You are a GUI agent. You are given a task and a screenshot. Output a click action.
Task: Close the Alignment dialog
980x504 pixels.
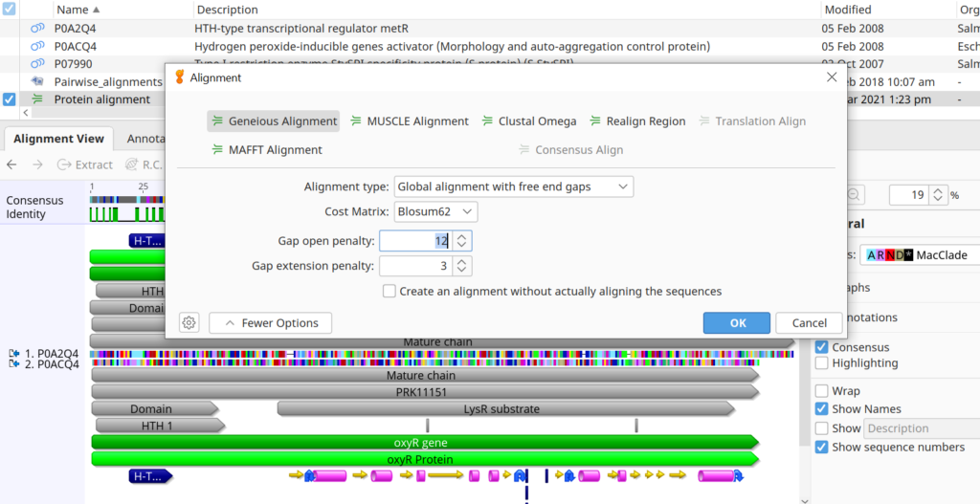click(831, 77)
